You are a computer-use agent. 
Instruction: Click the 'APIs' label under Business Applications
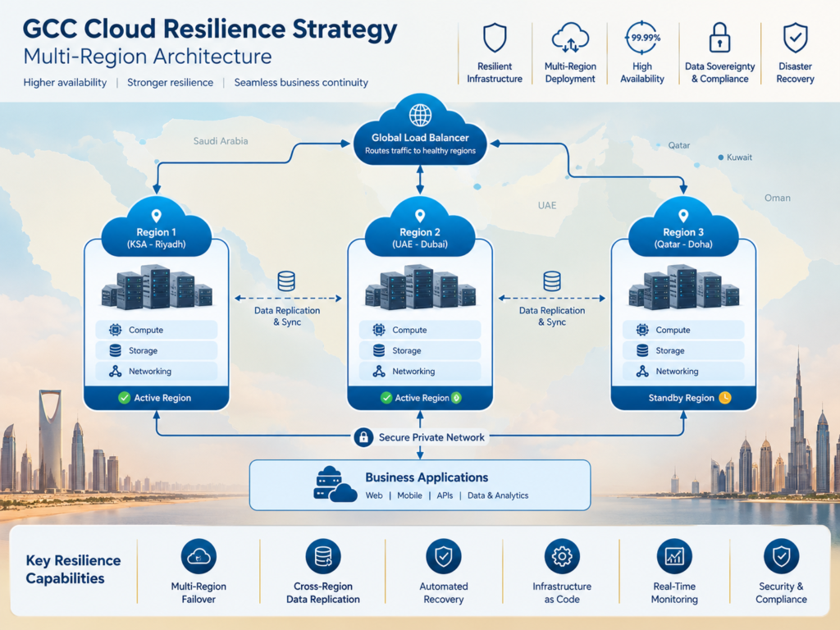coord(445,495)
